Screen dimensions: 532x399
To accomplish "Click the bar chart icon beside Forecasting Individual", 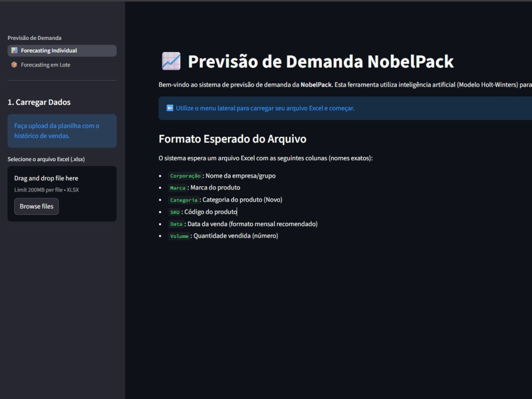I will (14, 51).
